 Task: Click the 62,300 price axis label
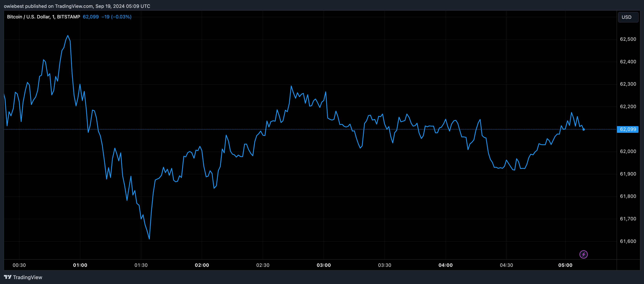[628, 84]
